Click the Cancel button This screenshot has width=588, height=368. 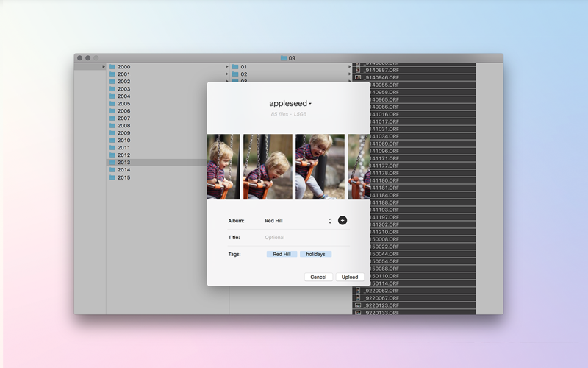click(x=318, y=277)
